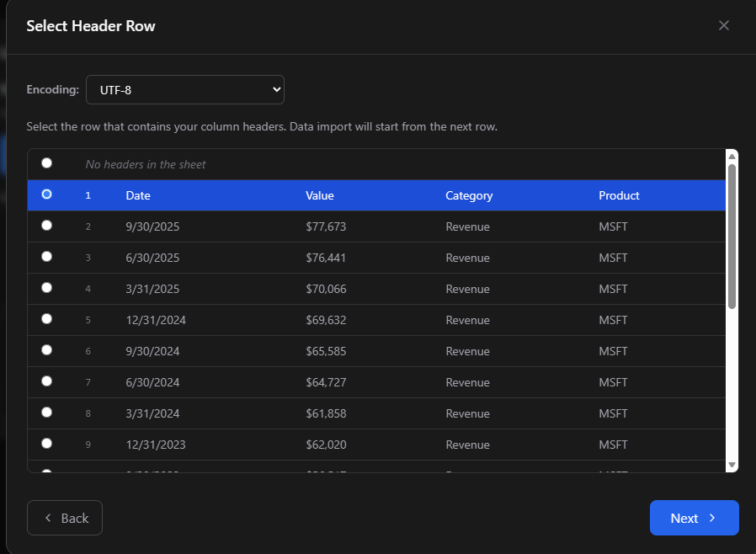756x554 pixels.
Task: Close the Select Header Row dialog
Action: [x=723, y=25]
